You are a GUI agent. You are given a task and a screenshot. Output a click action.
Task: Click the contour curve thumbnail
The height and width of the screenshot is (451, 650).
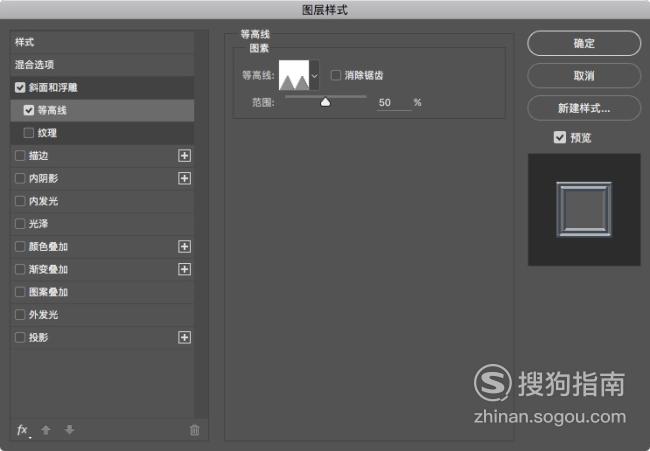pyautogui.click(x=294, y=75)
